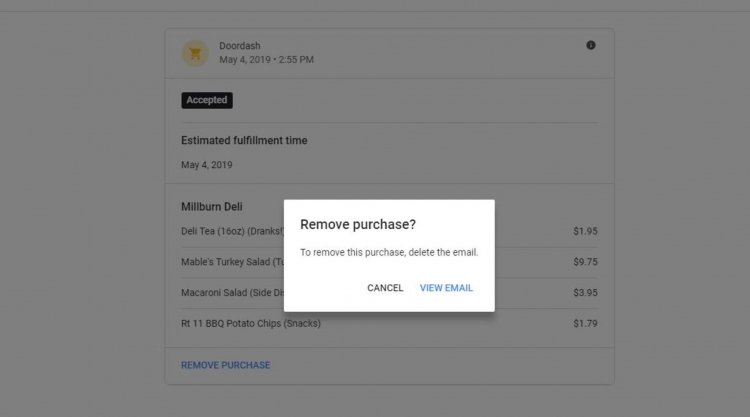This screenshot has width=750, height=417.
Task: Click the yellow shopping cart icon
Action: tap(195, 53)
